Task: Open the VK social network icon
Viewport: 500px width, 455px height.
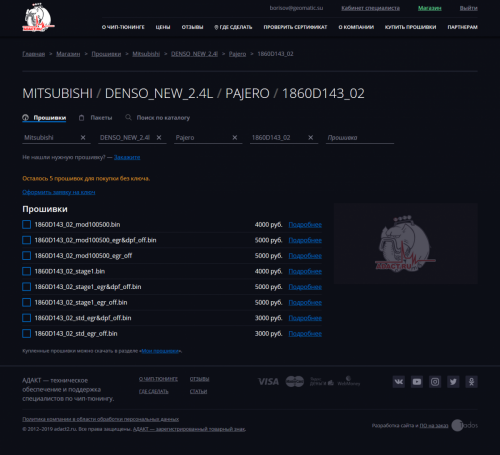Action: coord(399,382)
